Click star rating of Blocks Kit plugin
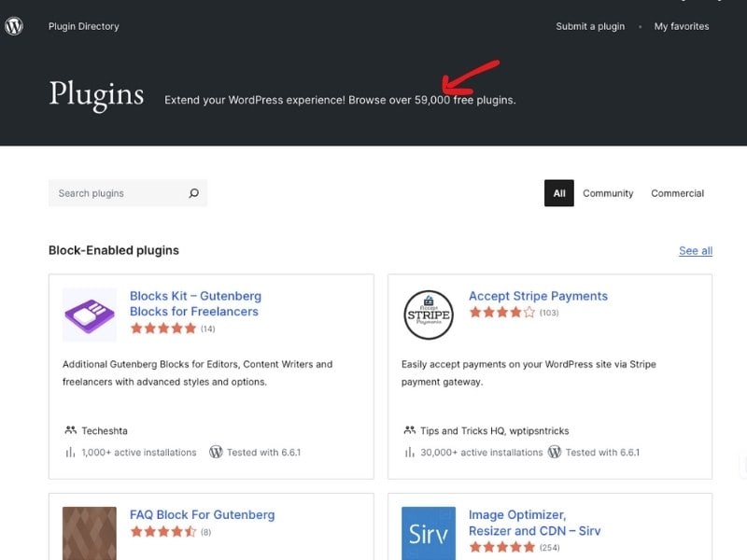Screen dimensions: 747x560 click(163, 329)
